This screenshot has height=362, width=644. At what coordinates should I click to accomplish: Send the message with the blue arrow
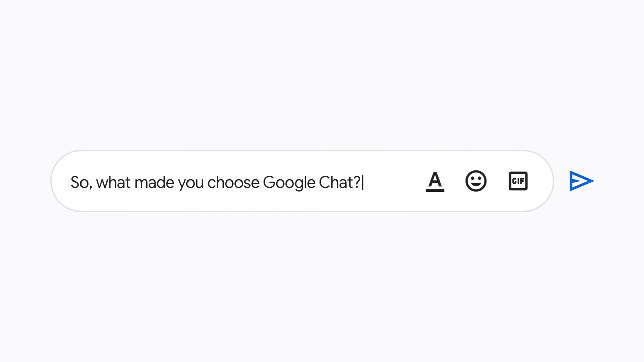click(x=581, y=181)
